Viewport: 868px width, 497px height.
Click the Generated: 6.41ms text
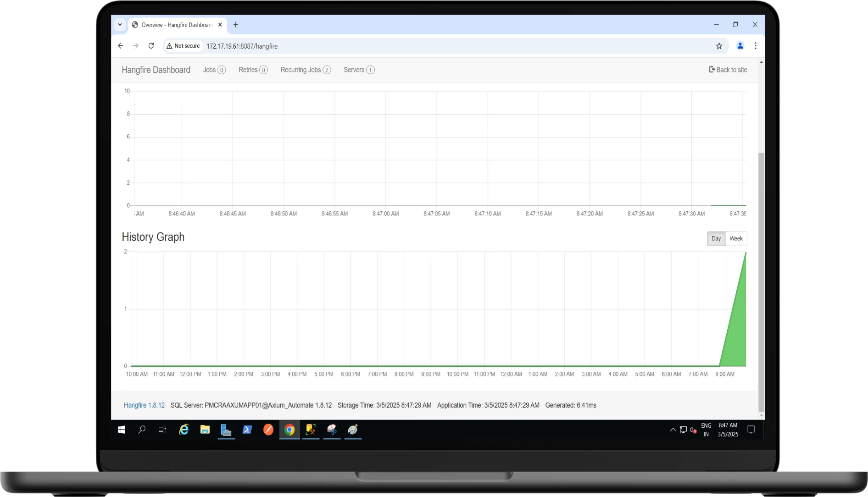(571, 405)
